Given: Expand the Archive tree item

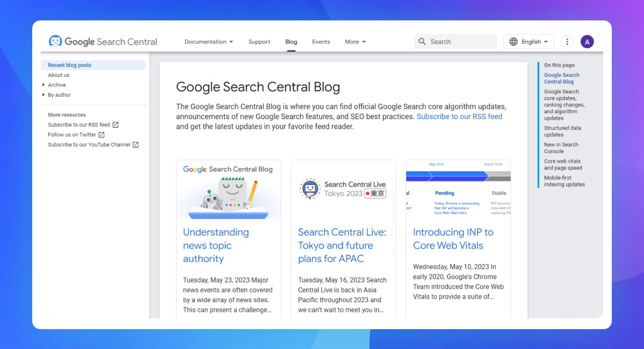Looking at the screenshot, I should tap(43, 85).
